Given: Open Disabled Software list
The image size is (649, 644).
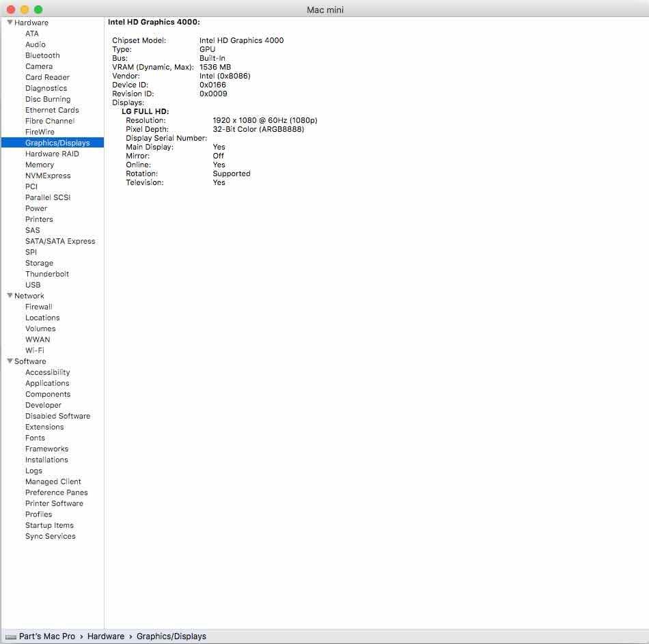Looking at the screenshot, I should [x=57, y=416].
